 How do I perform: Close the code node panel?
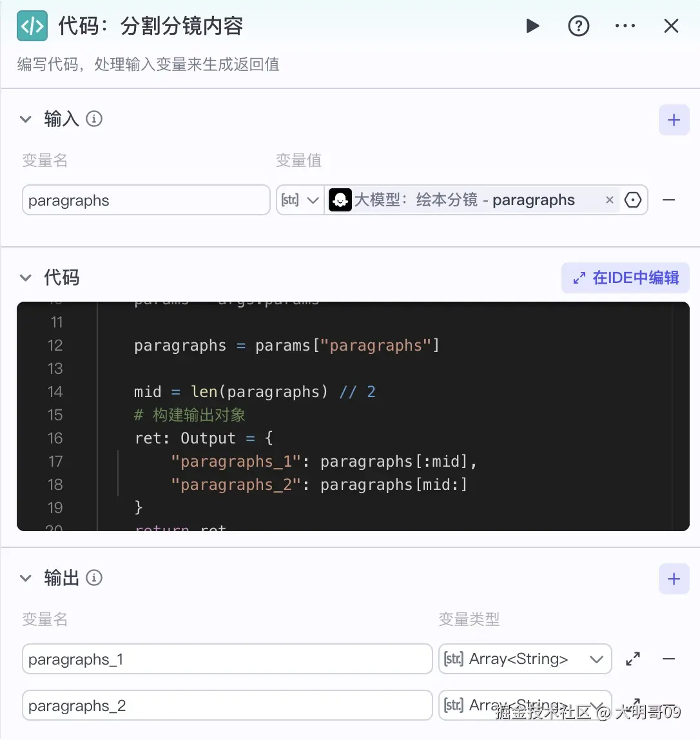[671, 26]
